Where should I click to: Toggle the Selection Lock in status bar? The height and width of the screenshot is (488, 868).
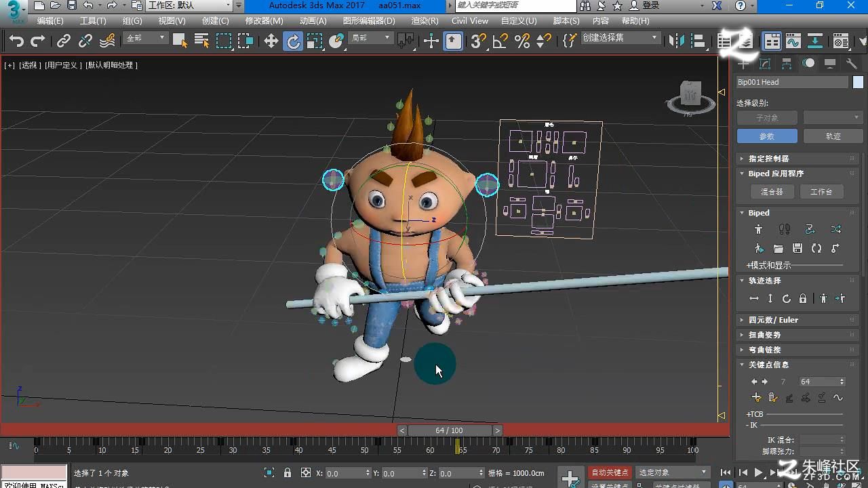click(x=288, y=473)
